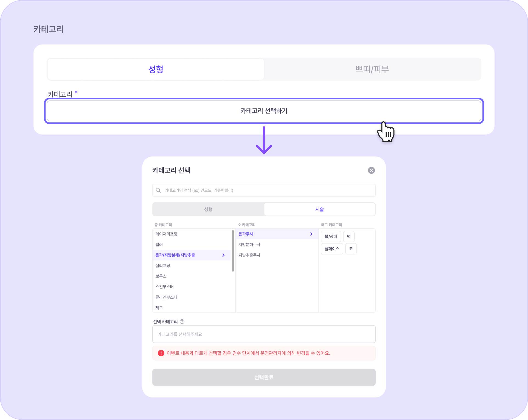Click the 중 카테고리 list scrollbar
This screenshot has height=420, width=528.
(233, 251)
